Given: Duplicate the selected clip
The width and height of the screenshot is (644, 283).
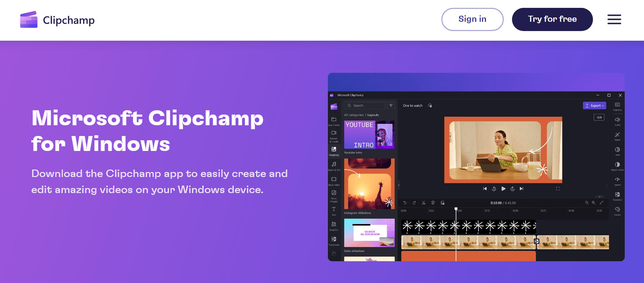Looking at the screenshot, I should (443, 203).
